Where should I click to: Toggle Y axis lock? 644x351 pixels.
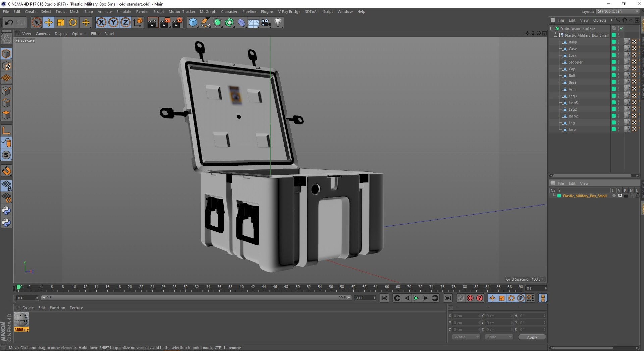point(113,22)
